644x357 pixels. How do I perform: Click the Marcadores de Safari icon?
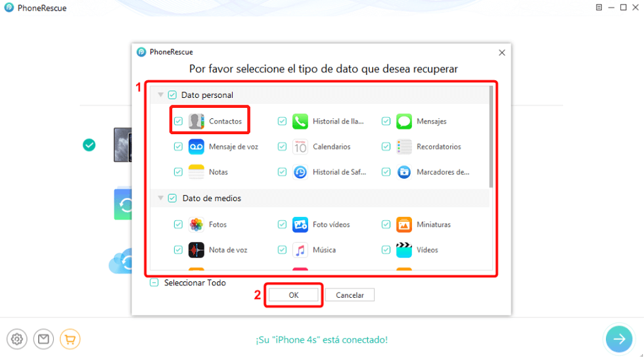(404, 172)
